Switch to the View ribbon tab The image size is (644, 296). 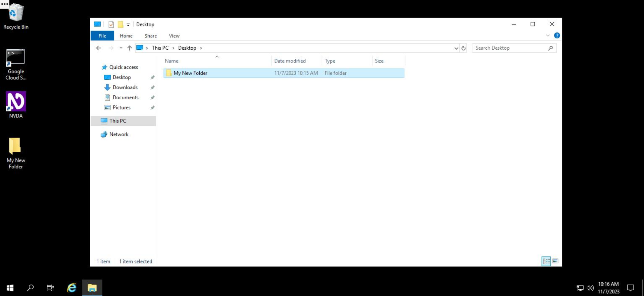click(x=174, y=36)
